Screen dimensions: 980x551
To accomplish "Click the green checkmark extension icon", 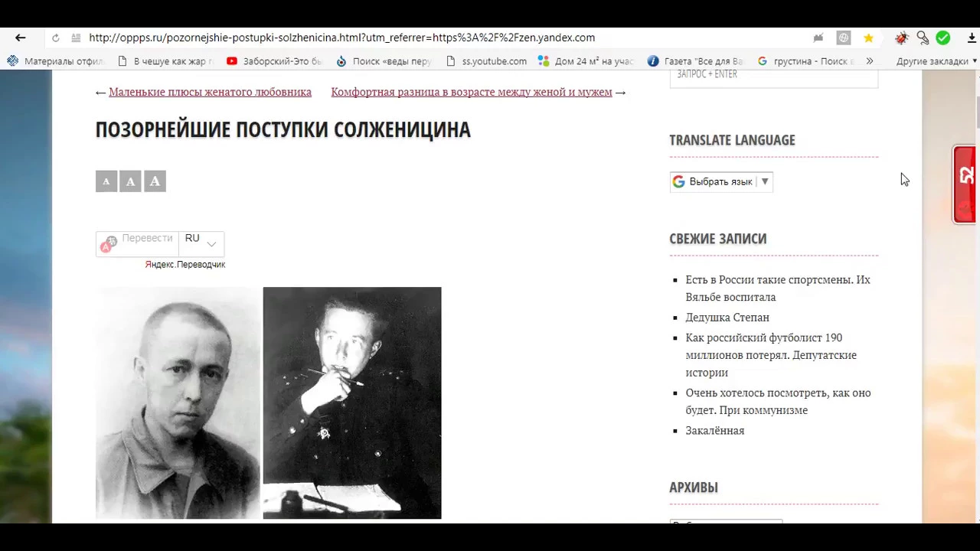I will (943, 37).
